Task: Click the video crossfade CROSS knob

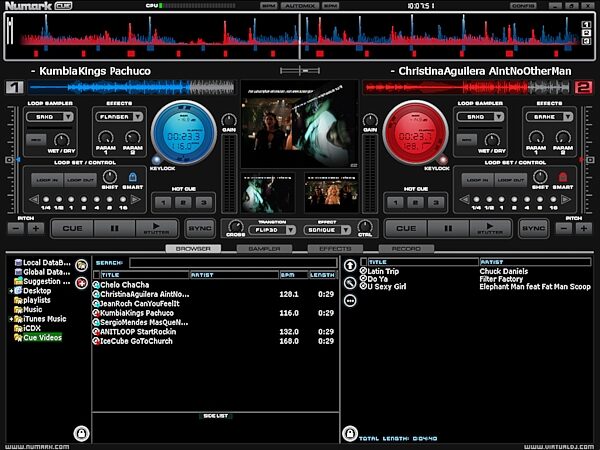Action: tap(235, 226)
